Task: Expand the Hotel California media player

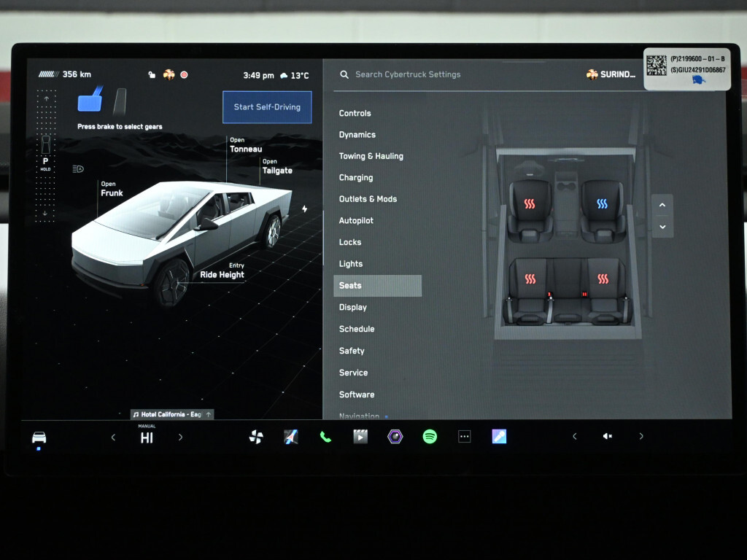Action: 172,414
